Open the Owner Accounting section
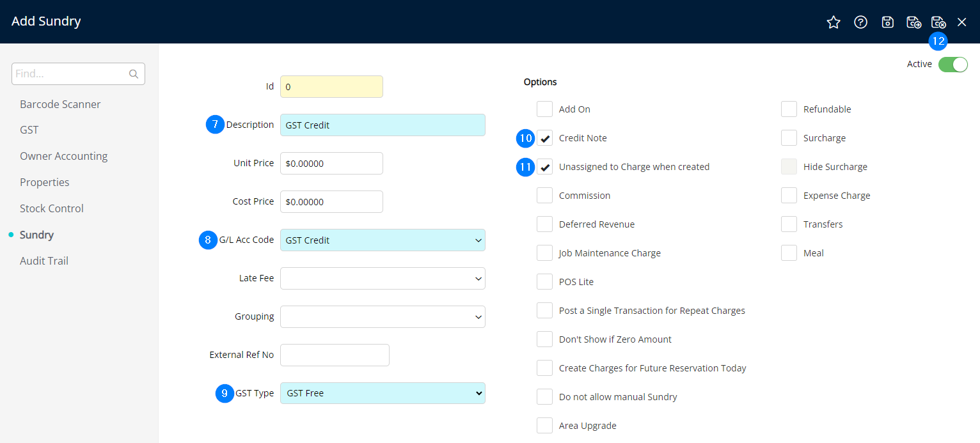The height and width of the screenshot is (443, 980). [x=63, y=156]
